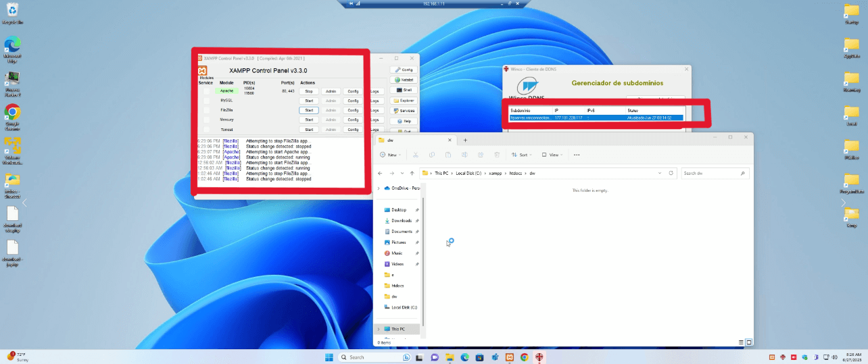868x364 pixels.
Task: Open Google Chrome desktop shortcut
Action: pos(12,115)
